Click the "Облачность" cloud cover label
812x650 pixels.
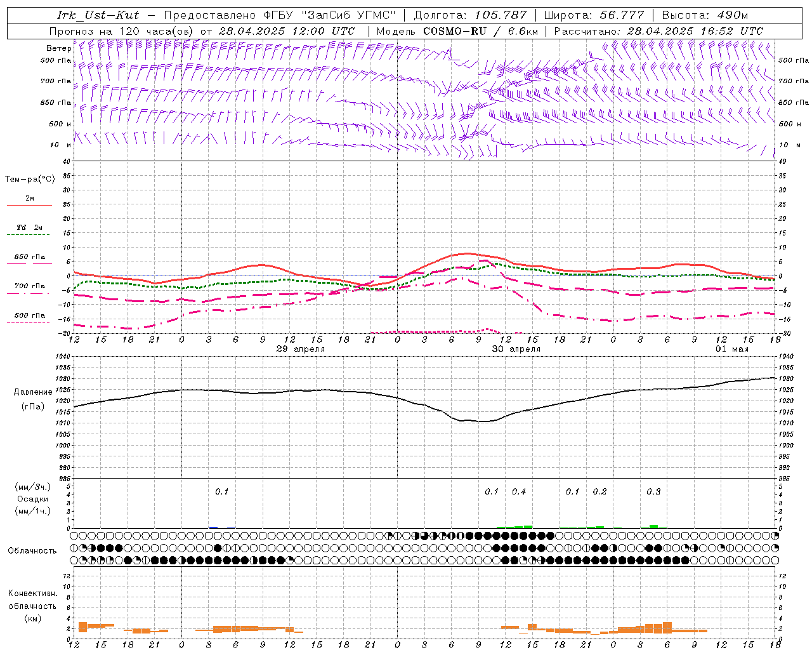tap(32, 551)
